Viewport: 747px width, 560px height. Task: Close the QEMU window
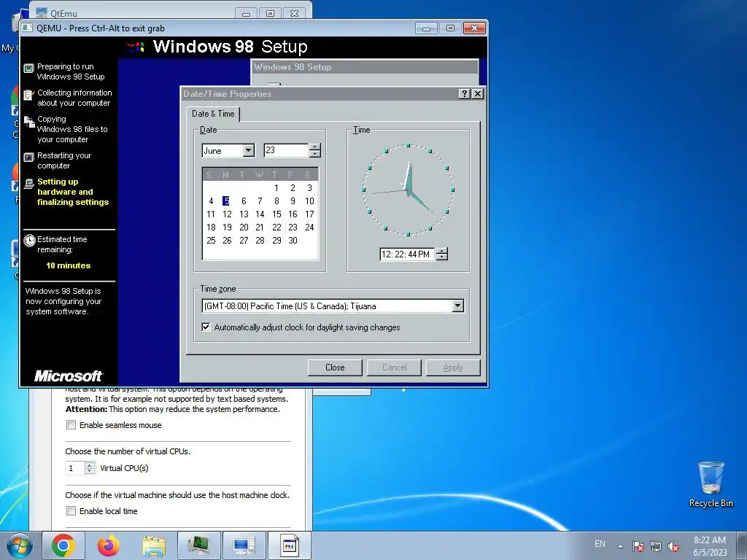(474, 28)
